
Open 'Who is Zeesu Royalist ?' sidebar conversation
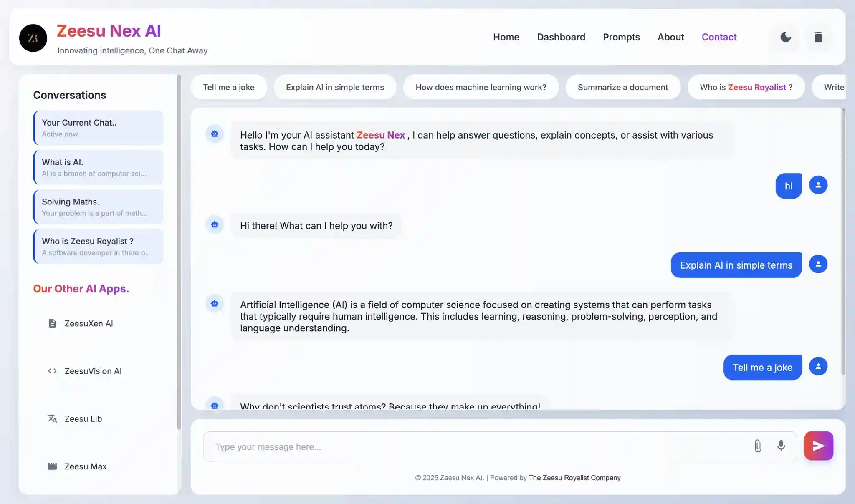[x=98, y=247]
